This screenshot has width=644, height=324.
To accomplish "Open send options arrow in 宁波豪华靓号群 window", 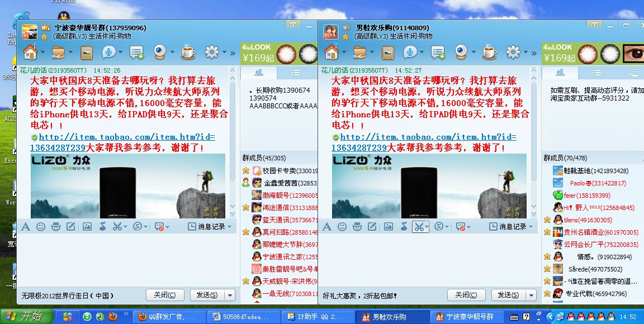I will coord(230,295).
